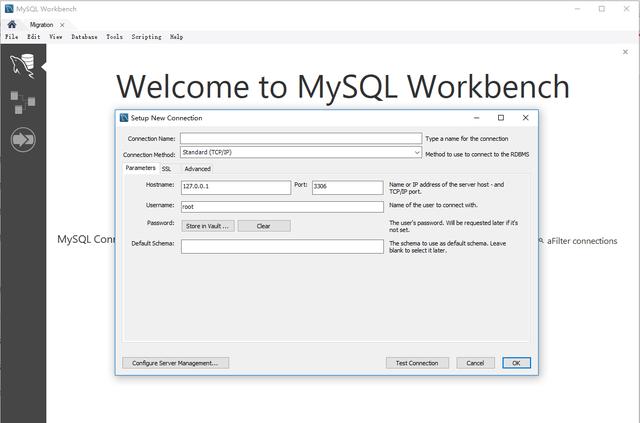
Task: Close the Migration tab
Action: 62,25
